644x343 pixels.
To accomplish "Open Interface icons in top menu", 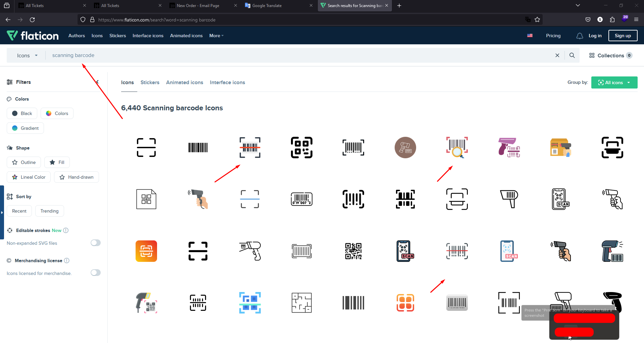I will click(148, 36).
